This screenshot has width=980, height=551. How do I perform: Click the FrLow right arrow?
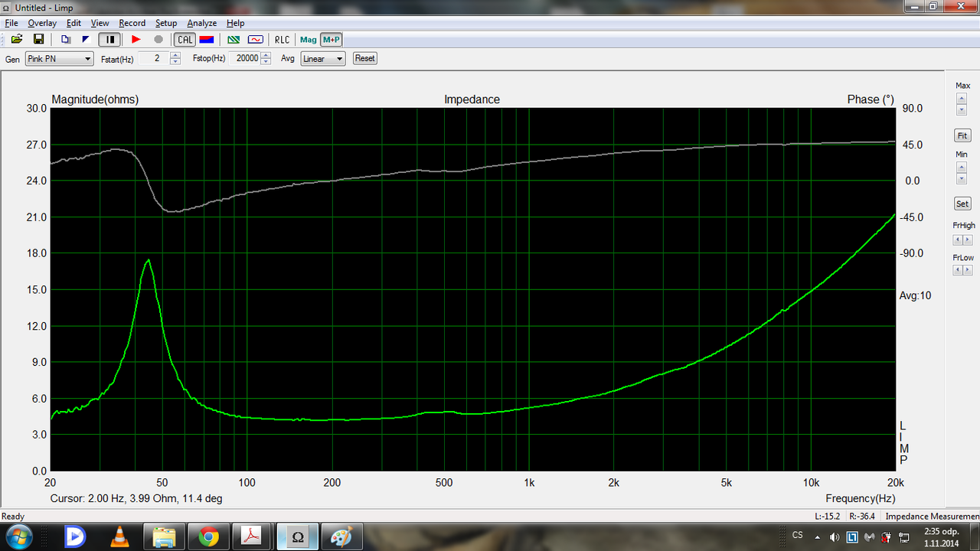click(x=968, y=269)
